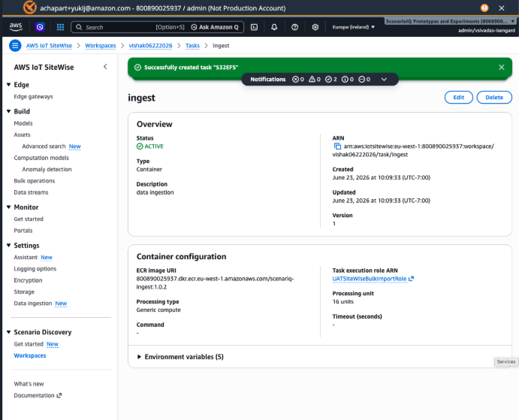This screenshot has height=420, width=519.
Task: Open Edge gateways in sidebar
Action: point(33,97)
